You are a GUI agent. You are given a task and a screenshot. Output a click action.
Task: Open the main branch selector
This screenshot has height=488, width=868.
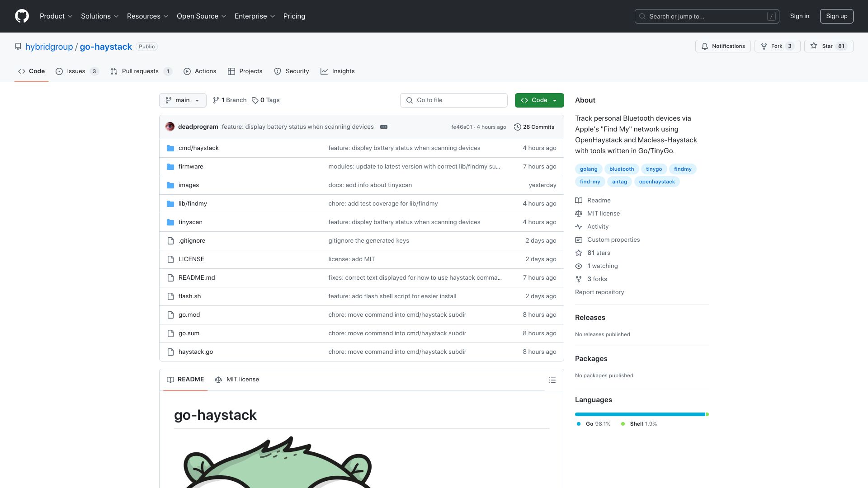[183, 100]
